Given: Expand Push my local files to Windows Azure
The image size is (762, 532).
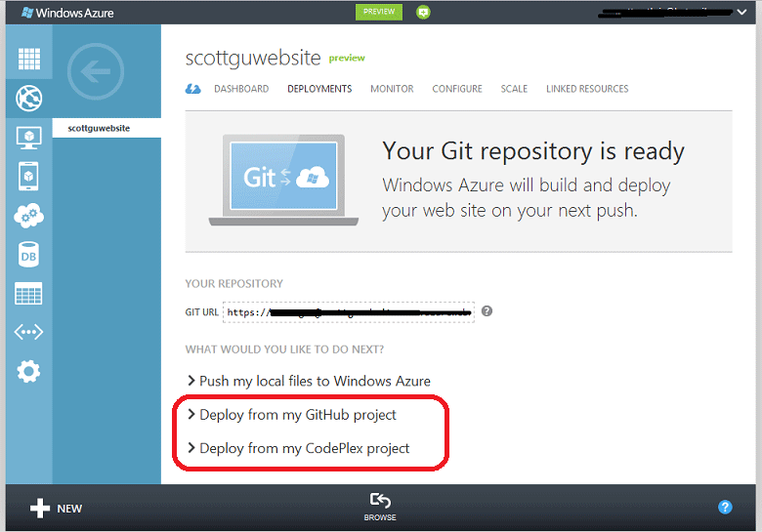Looking at the screenshot, I should (x=309, y=381).
